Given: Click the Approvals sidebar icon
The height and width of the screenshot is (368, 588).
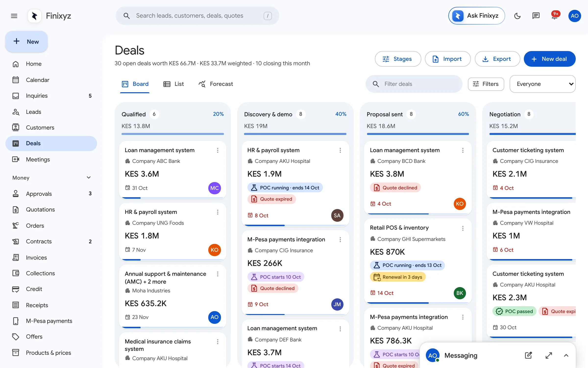Looking at the screenshot, I should click(x=16, y=194).
